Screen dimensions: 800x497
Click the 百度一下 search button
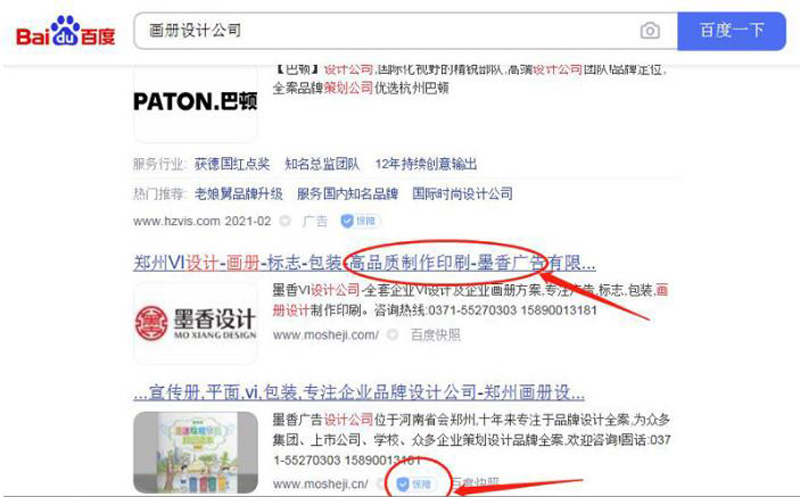[732, 31]
